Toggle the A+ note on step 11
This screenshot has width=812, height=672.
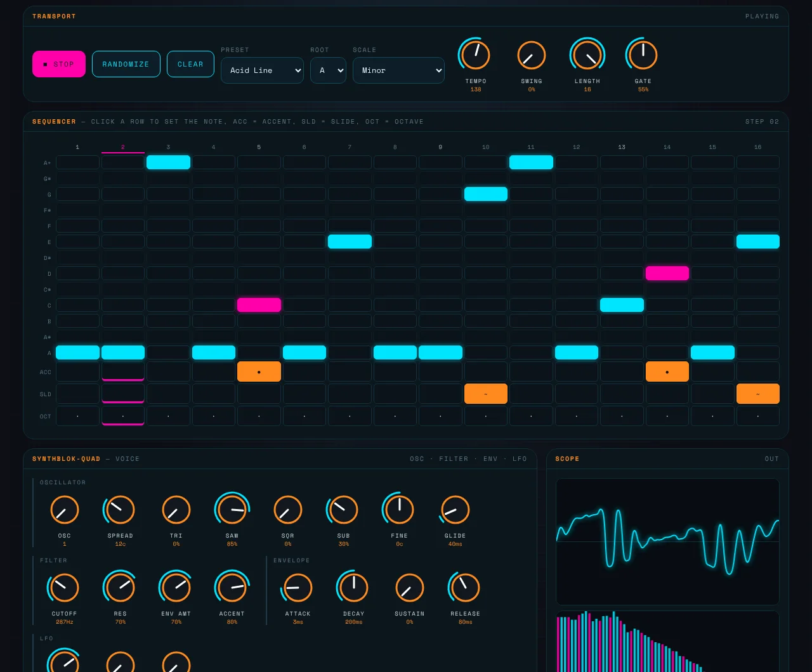coord(531,162)
